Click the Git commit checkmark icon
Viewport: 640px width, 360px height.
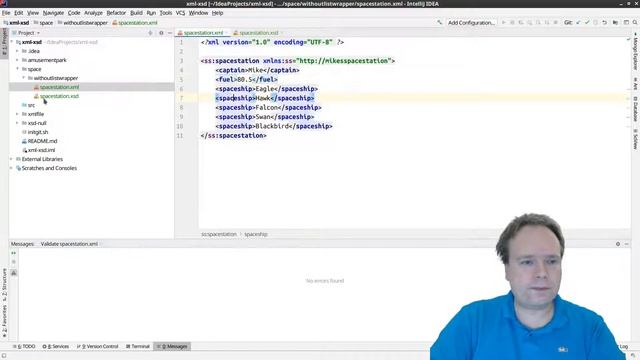pos(587,22)
